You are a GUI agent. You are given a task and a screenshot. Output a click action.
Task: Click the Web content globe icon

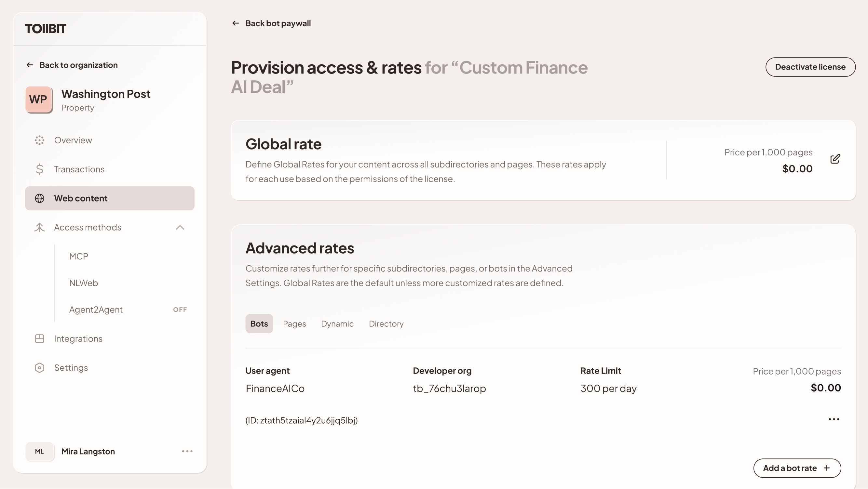point(39,198)
